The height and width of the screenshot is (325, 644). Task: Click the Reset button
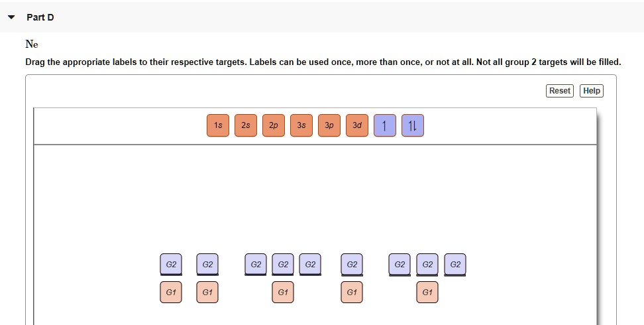pyautogui.click(x=560, y=91)
